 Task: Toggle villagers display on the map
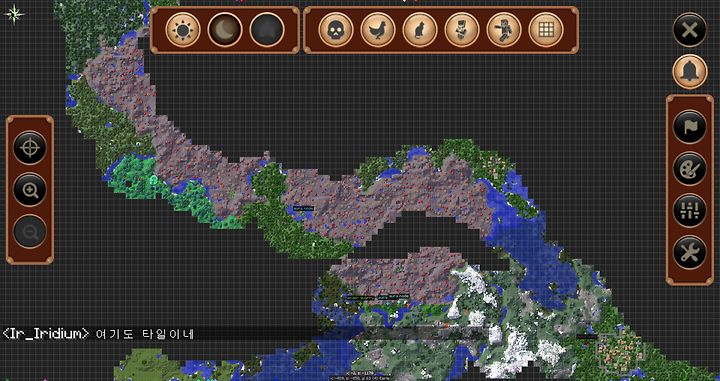click(x=462, y=30)
